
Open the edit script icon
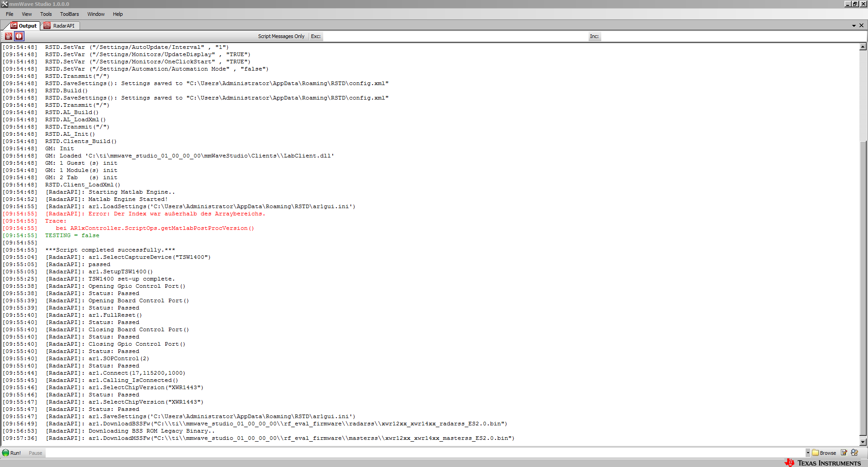coord(844,453)
